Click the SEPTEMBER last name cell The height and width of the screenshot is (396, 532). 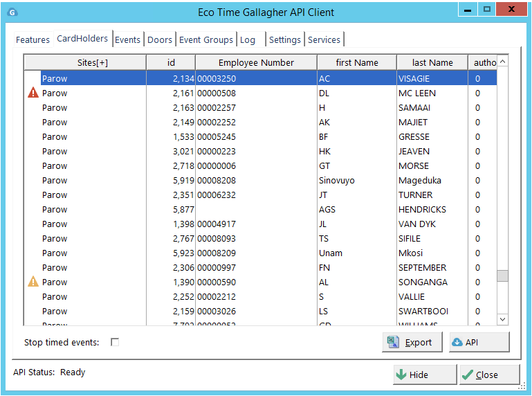432,268
